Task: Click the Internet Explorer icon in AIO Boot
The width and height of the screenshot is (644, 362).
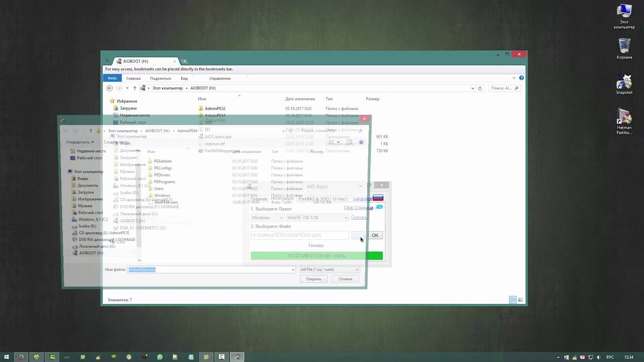Action: [x=379, y=207]
